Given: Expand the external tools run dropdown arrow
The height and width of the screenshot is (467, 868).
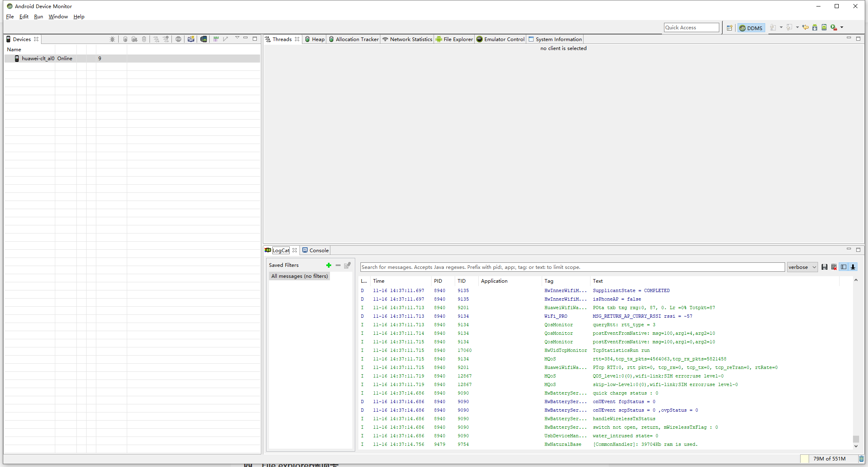Looking at the screenshot, I should tap(842, 28).
